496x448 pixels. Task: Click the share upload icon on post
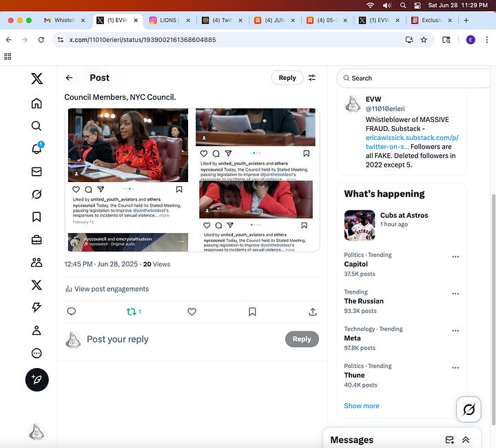tap(313, 312)
